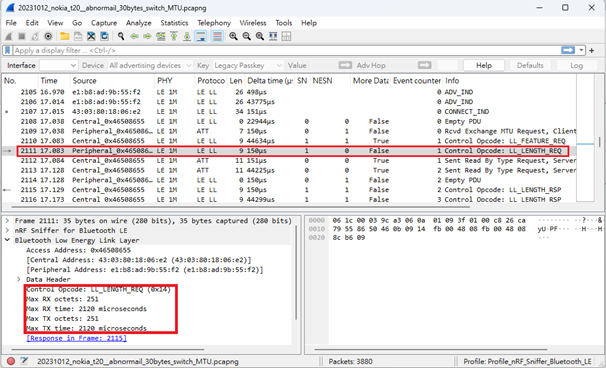Image resolution: width=606 pixels, height=368 pixels.
Task: Click the restart capture icon
Action: tap(35, 36)
